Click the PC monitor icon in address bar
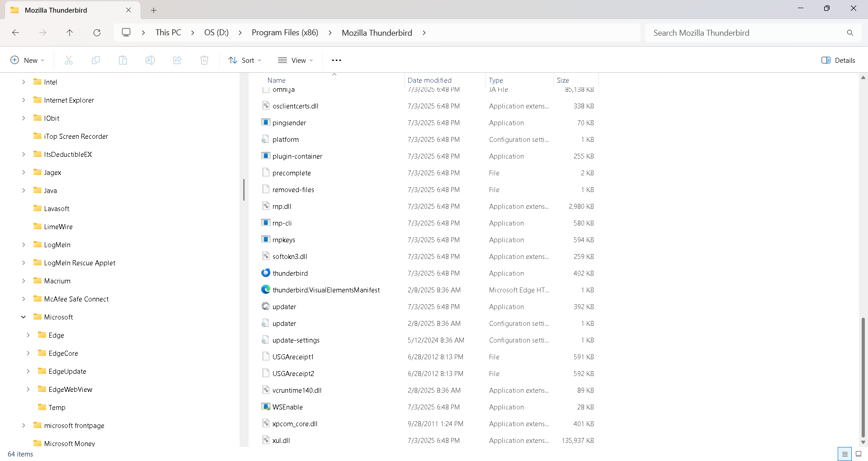 pos(126,33)
